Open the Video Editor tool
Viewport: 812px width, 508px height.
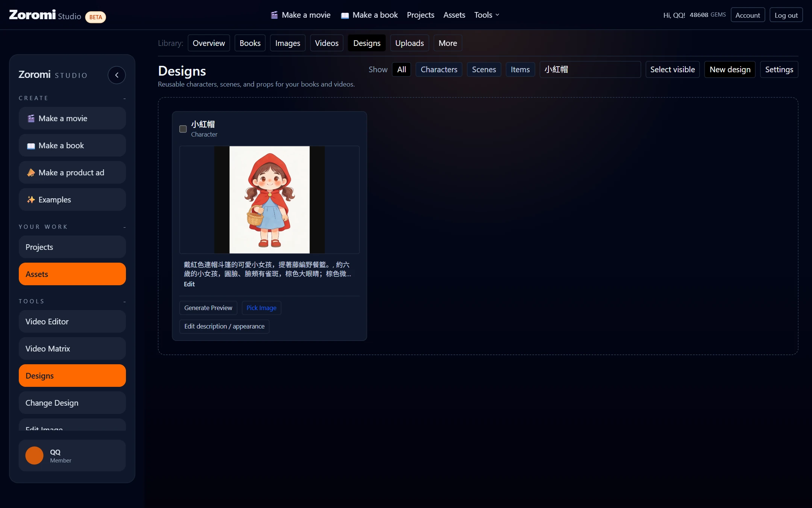72,321
